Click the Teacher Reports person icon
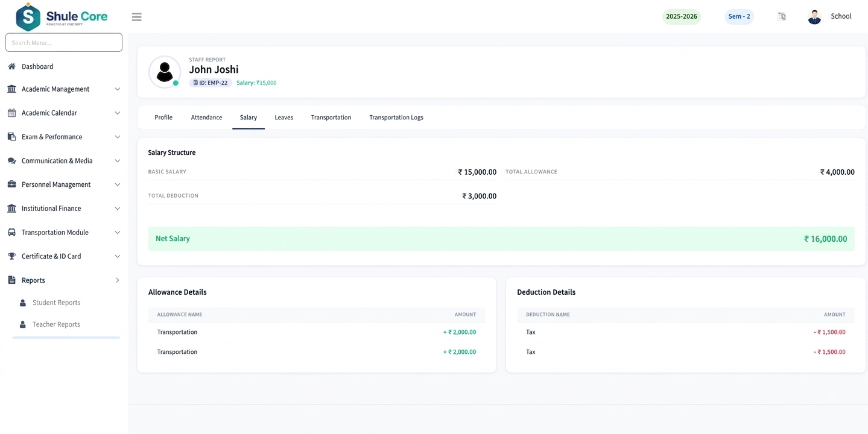The image size is (868, 434). pos(23,324)
